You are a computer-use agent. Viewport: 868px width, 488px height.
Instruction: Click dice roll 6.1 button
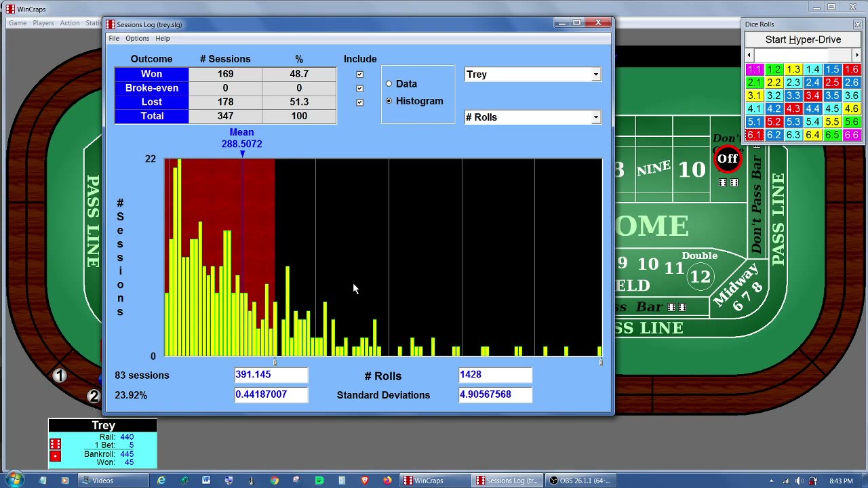coord(754,135)
